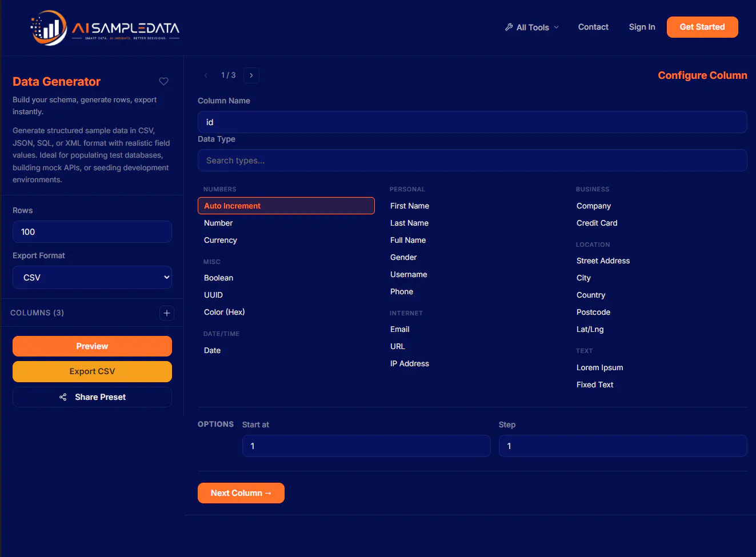The height and width of the screenshot is (557, 756).
Task: Open the Export Format dropdown
Action: (x=92, y=278)
